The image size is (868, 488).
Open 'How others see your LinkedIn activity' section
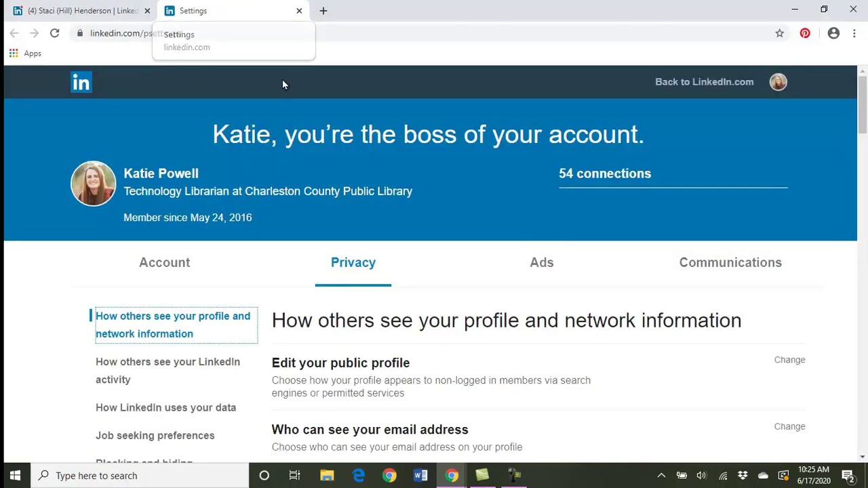pos(167,371)
